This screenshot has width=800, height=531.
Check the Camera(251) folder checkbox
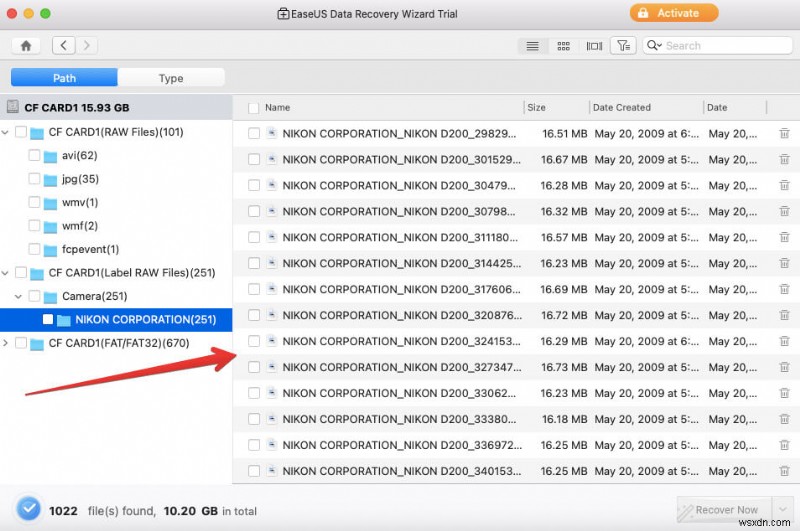(x=34, y=296)
